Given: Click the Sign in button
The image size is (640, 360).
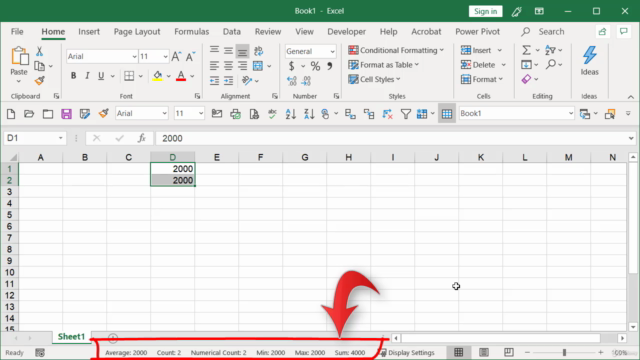Looking at the screenshot, I should coord(485,11).
